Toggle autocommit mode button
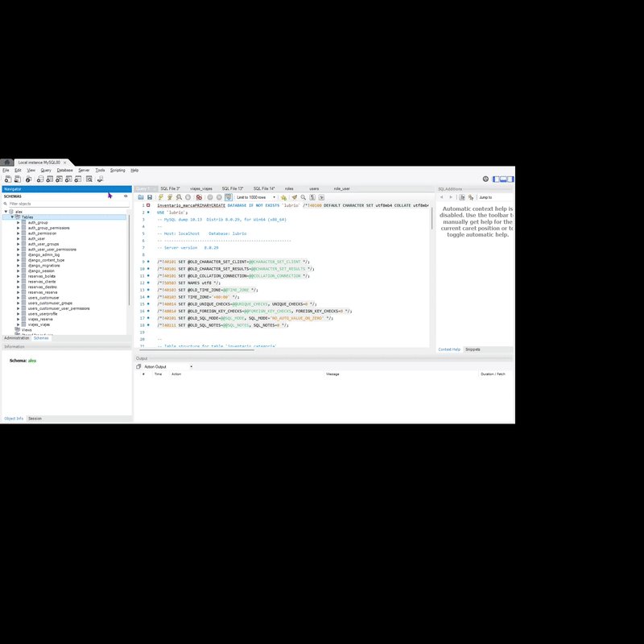Image resolution: width=644 pixels, height=644 pixels. tap(229, 197)
